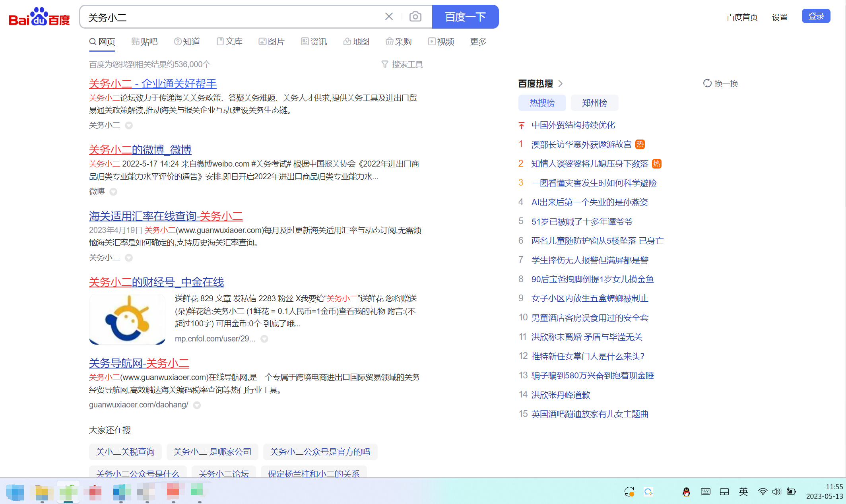This screenshot has width=846, height=504.
Task: Open result 关务小二的财经号_中金在线
Action: 156,282
